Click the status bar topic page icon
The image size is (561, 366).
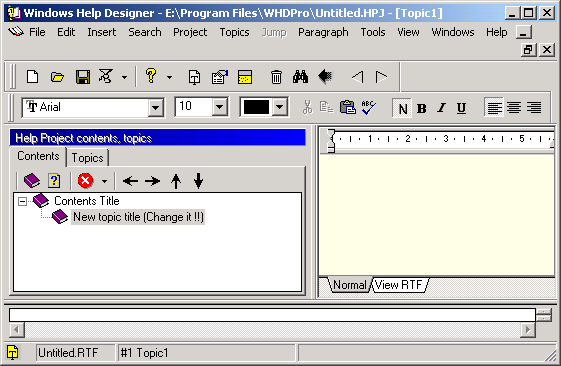[13, 353]
